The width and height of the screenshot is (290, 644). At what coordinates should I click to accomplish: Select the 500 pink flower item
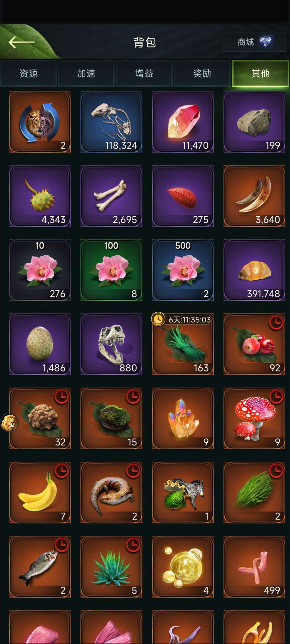(183, 270)
